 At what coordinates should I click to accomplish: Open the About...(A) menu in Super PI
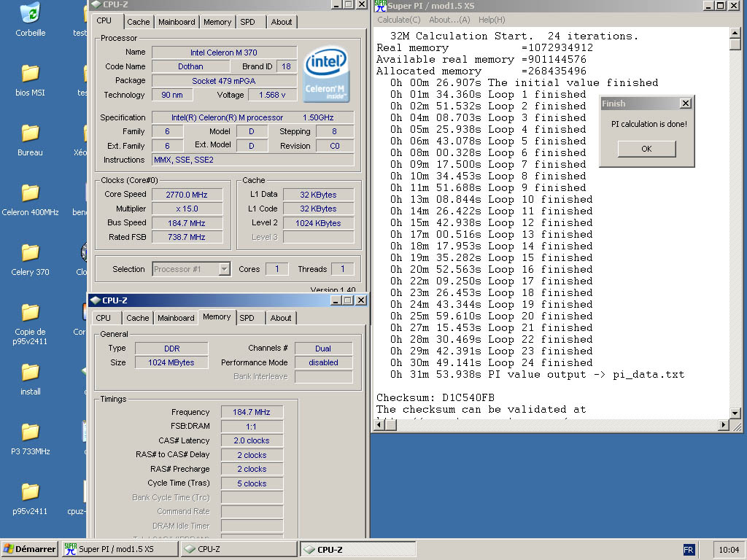[449, 20]
